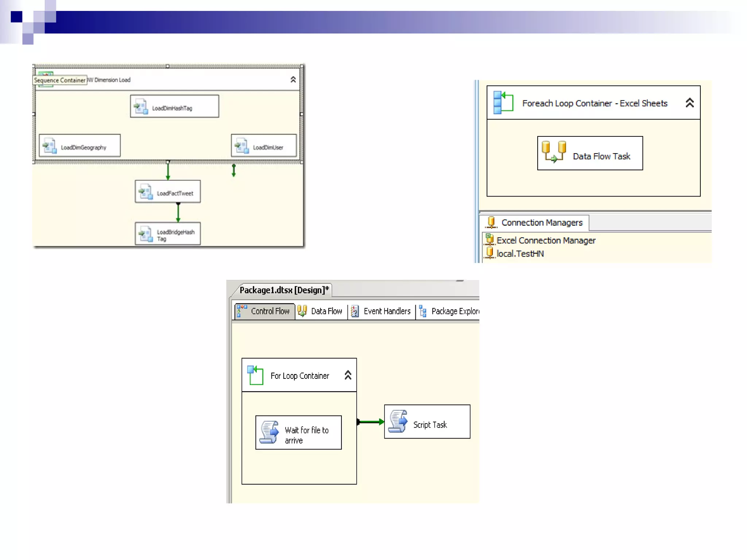Click the LoadDimUser task icon
Image resolution: width=747 pixels, height=560 pixels.
pyautogui.click(x=242, y=146)
